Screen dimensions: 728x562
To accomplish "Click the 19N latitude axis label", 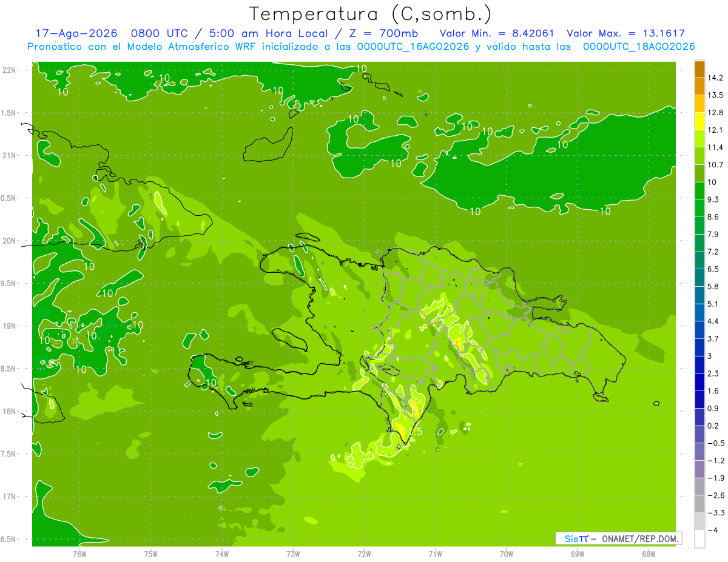I will tap(9, 326).
